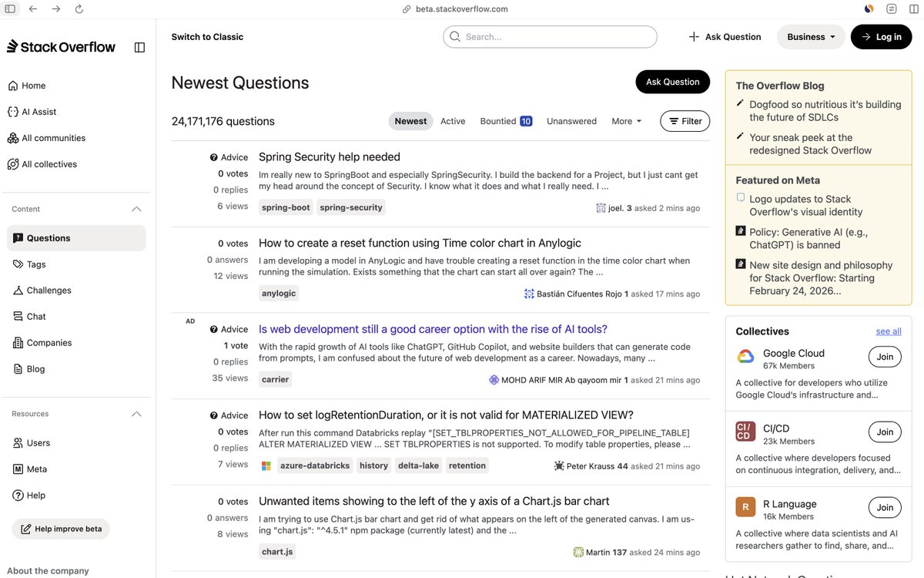
Task: Select the Newest tab
Action: tap(410, 121)
